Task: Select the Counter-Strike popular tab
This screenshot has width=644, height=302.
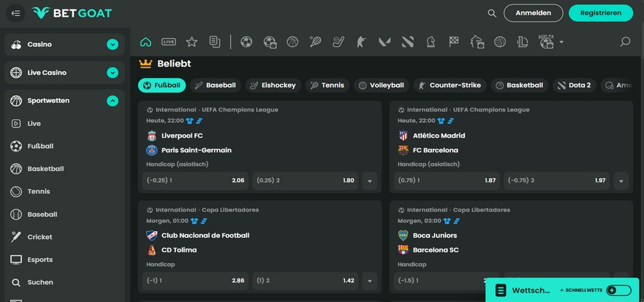Action: (x=450, y=85)
